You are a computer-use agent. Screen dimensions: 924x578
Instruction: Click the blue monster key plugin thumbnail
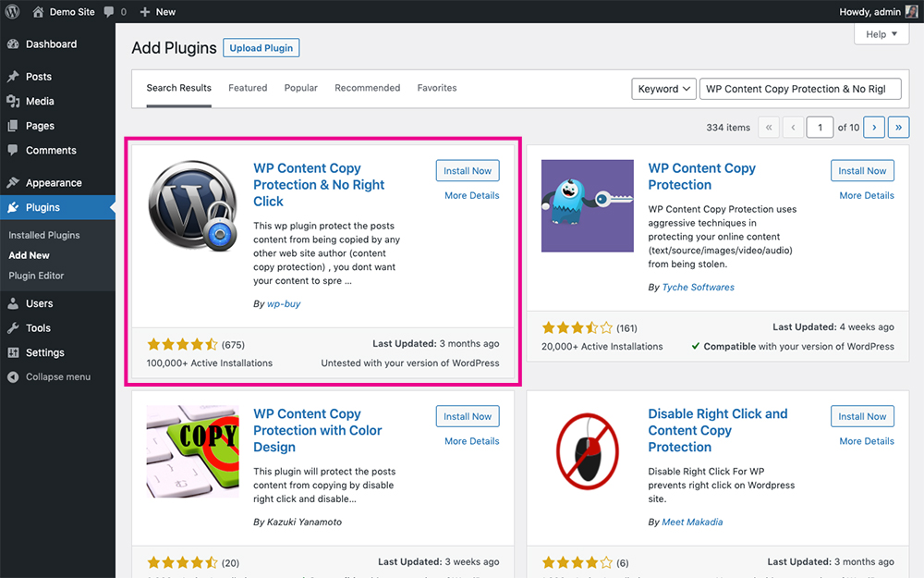click(588, 206)
